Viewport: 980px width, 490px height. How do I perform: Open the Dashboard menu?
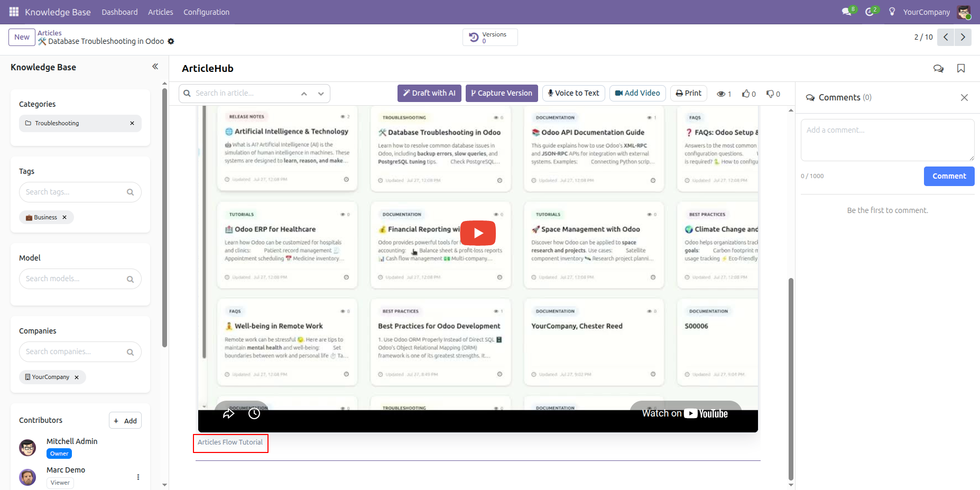(x=119, y=12)
